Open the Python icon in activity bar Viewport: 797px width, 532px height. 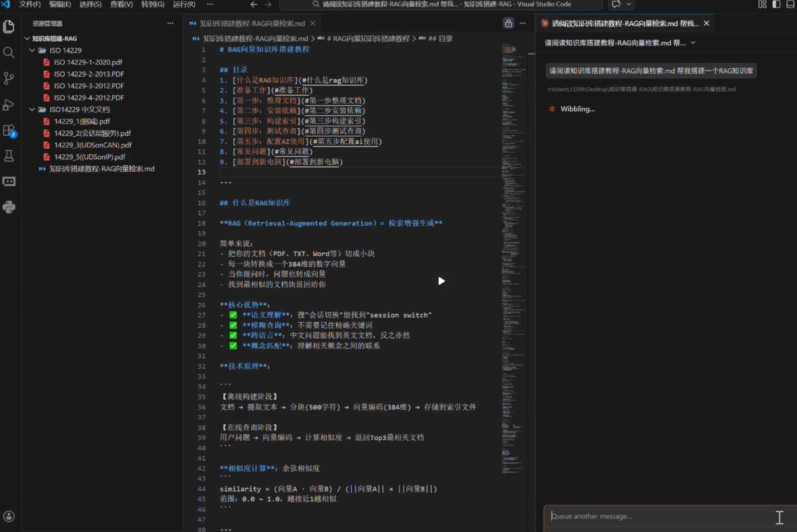pos(8,207)
